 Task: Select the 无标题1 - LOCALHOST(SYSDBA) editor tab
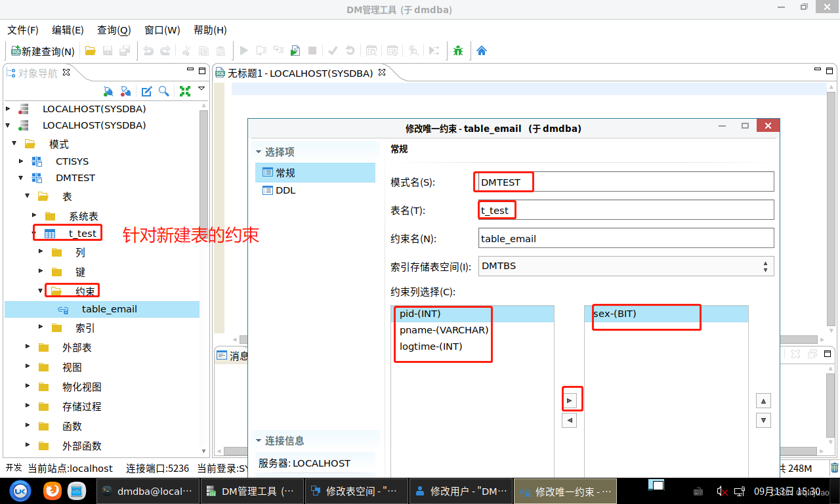click(301, 73)
